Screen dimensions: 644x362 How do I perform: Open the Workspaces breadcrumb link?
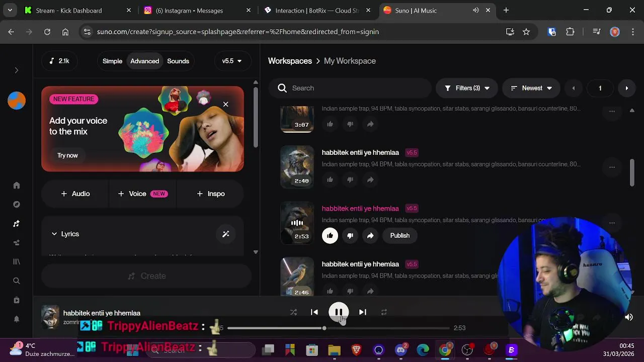click(290, 61)
